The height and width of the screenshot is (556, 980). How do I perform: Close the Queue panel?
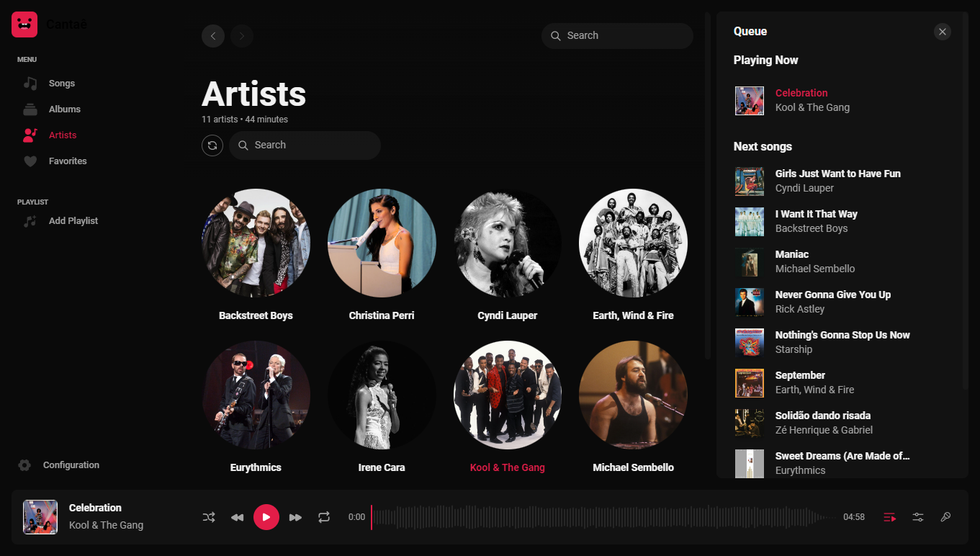942,32
